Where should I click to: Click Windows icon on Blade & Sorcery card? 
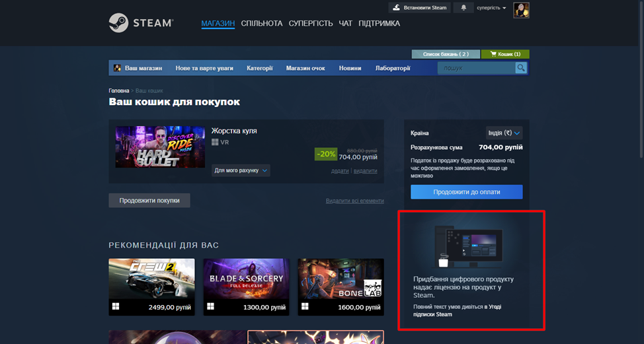211,306
